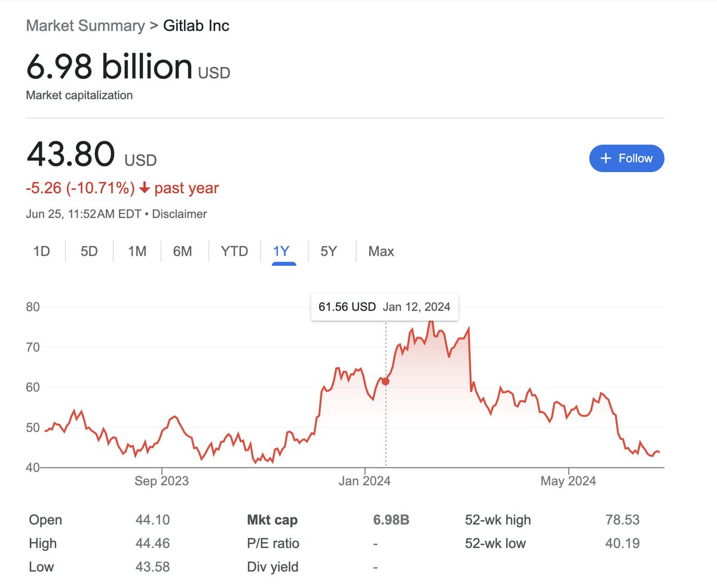Open the Market Summary breadcrumb link
Viewport: 717px width, 588px height.
(x=85, y=26)
